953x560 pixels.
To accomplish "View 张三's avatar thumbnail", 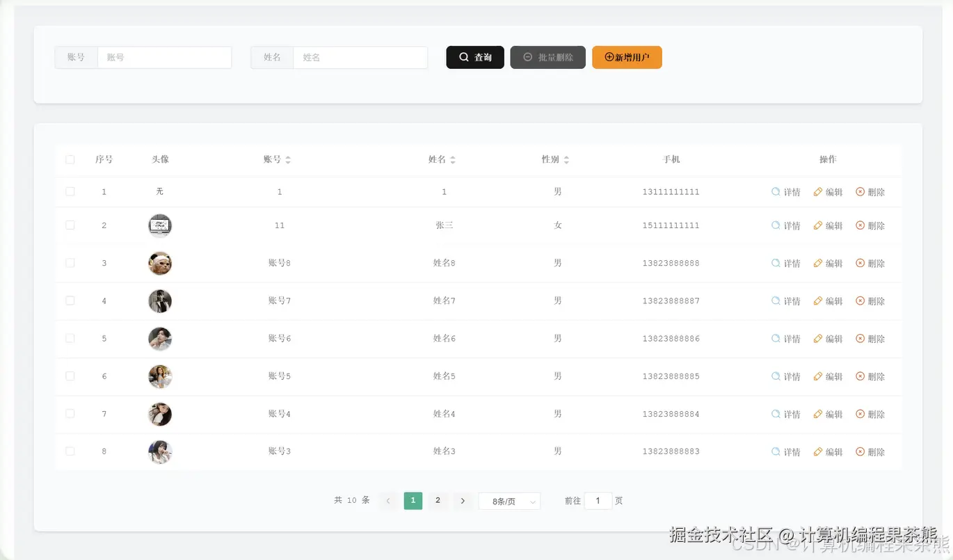I will click(160, 225).
